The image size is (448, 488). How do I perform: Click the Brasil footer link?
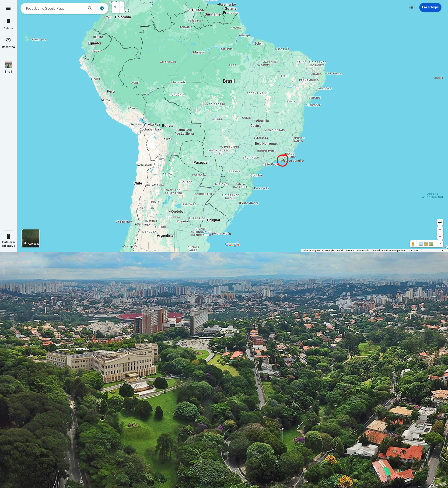click(x=340, y=251)
